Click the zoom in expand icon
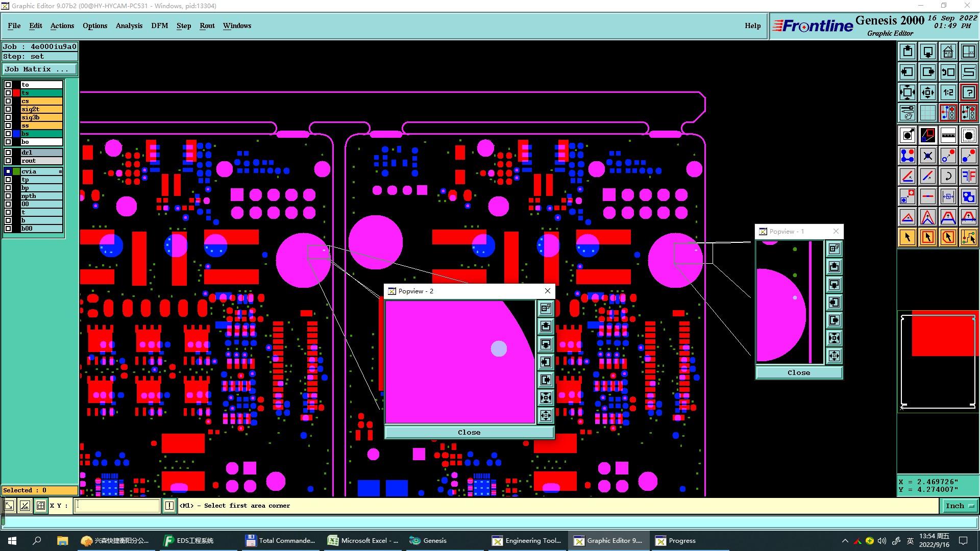Viewport: 980px width, 551px height. click(x=908, y=92)
